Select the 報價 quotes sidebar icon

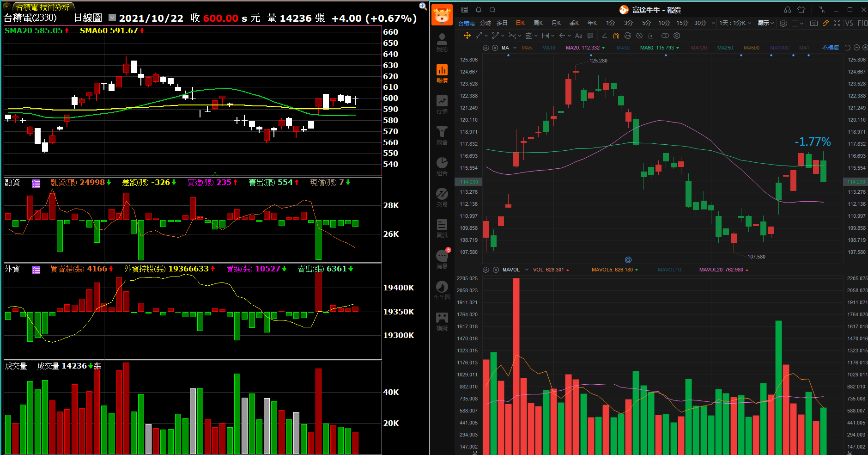tap(442, 74)
